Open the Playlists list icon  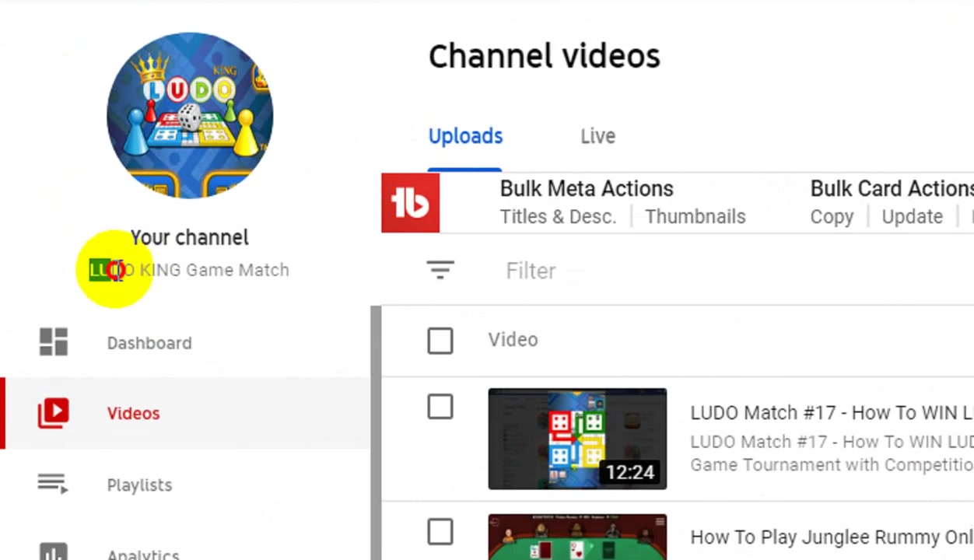(53, 485)
